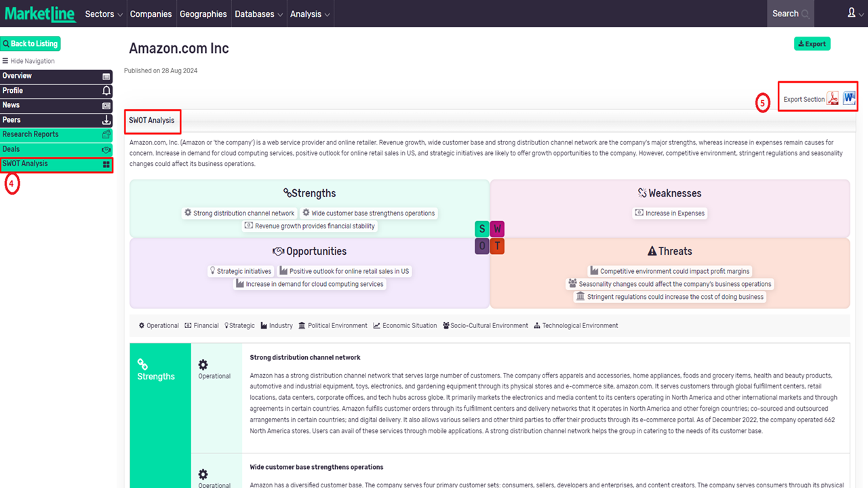Click the magenta W tile
This screenshot has width=868, height=488.
point(497,229)
